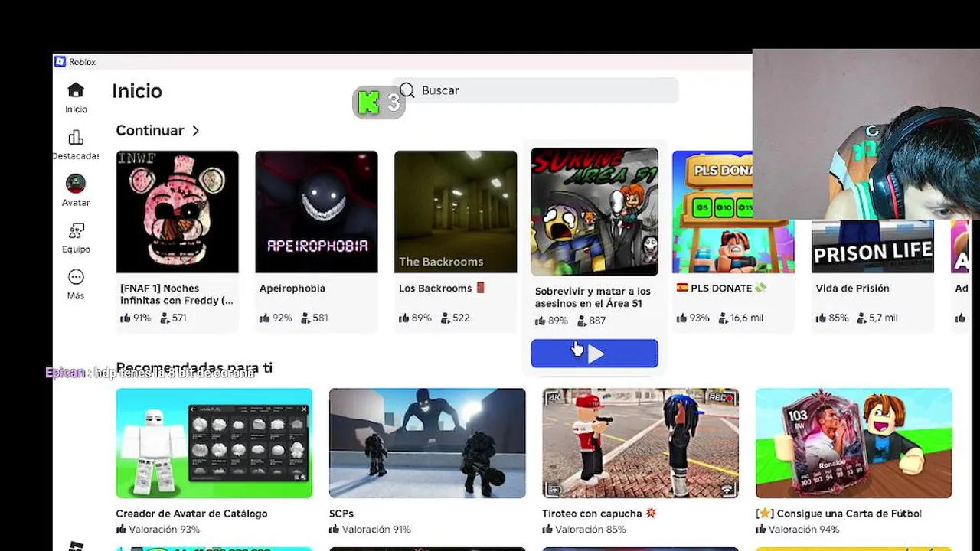Click the 887 players of Área 51
Screen dimensions: 980x551
590,321
